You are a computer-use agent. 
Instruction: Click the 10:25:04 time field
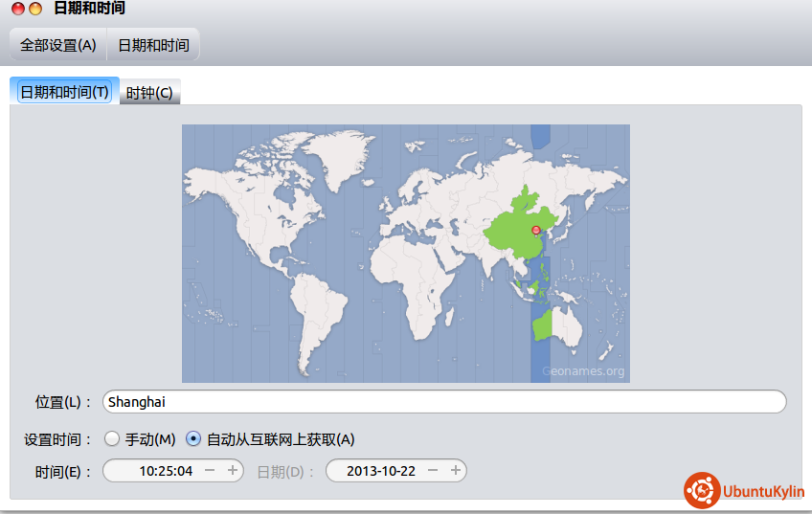[x=165, y=471]
